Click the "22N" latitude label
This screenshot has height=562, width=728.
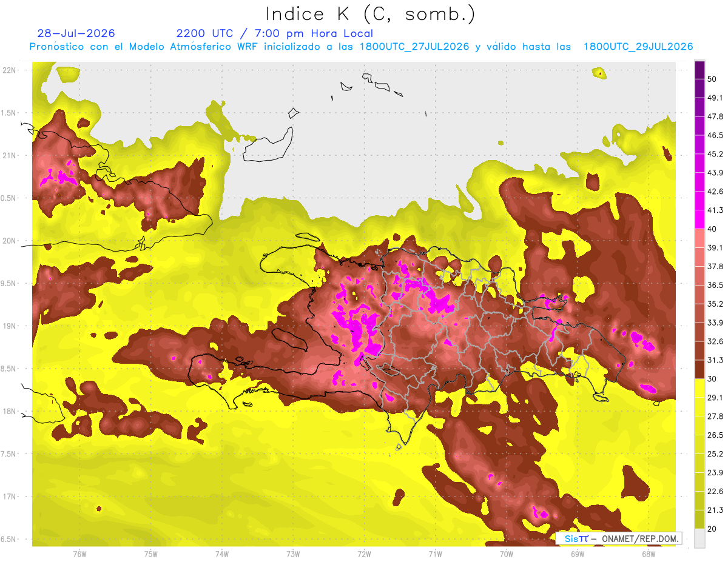pyautogui.click(x=10, y=70)
